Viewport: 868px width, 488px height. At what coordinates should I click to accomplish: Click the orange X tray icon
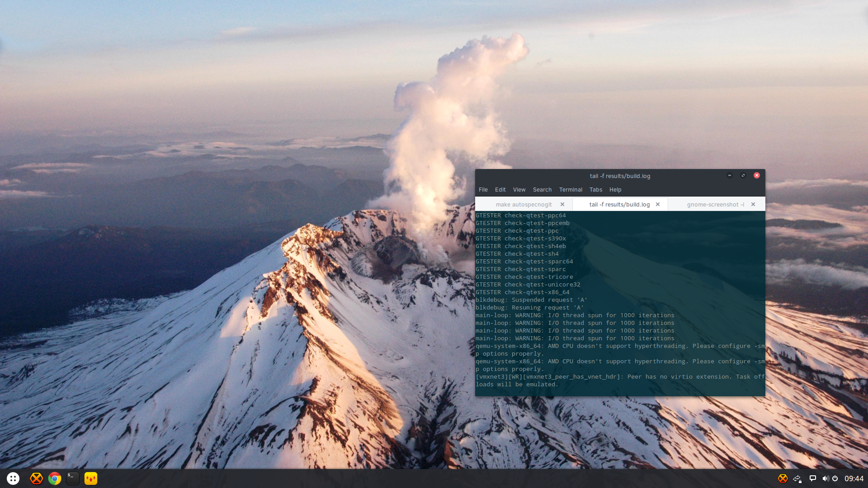[783, 479]
